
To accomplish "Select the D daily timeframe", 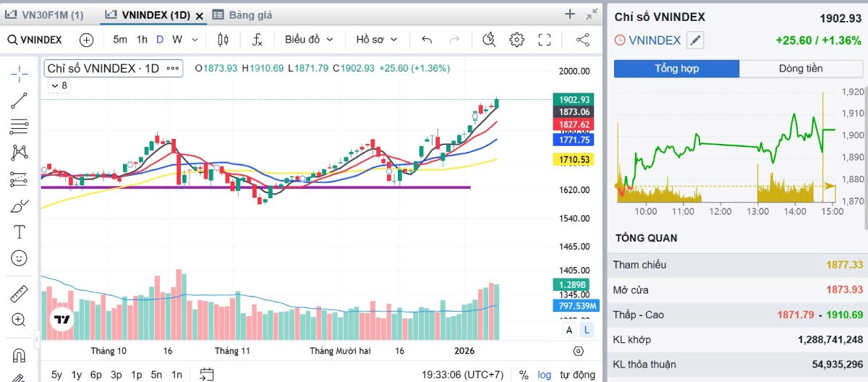I will click(x=160, y=40).
